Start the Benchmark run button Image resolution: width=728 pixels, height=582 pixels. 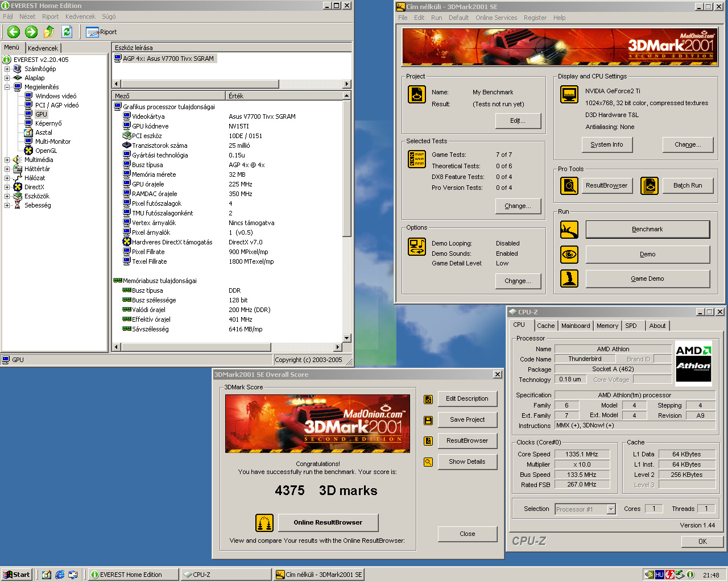[x=647, y=230]
